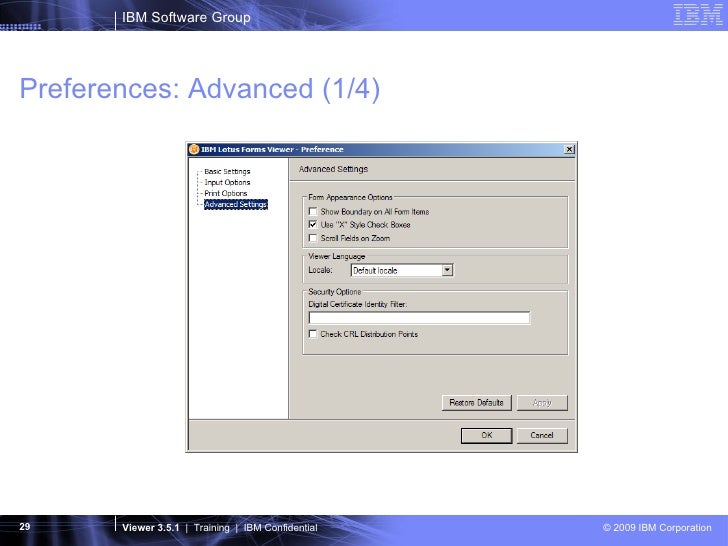Uncheck Use "X" Style Check Boxes
The width and height of the screenshot is (728, 546).
(x=313, y=225)
